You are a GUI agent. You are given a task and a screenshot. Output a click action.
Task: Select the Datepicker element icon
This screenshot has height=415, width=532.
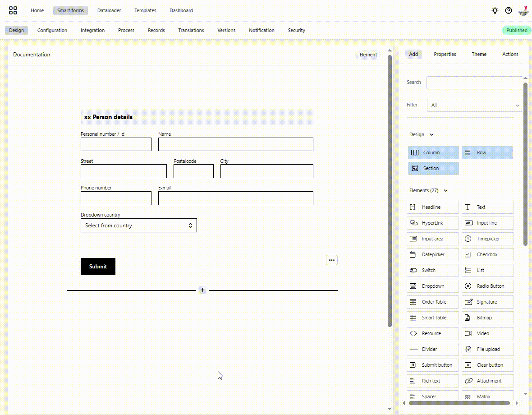coord(431,254)
